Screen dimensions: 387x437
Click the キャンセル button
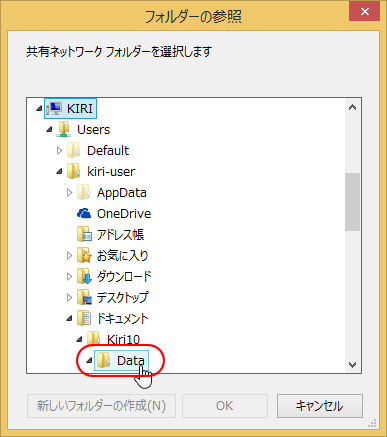[x=320, y=406]
